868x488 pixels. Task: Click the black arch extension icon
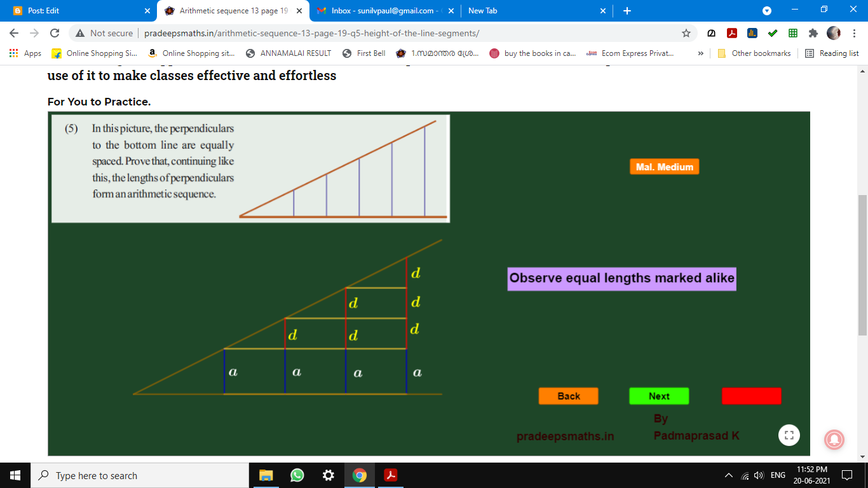pos(712,33)
